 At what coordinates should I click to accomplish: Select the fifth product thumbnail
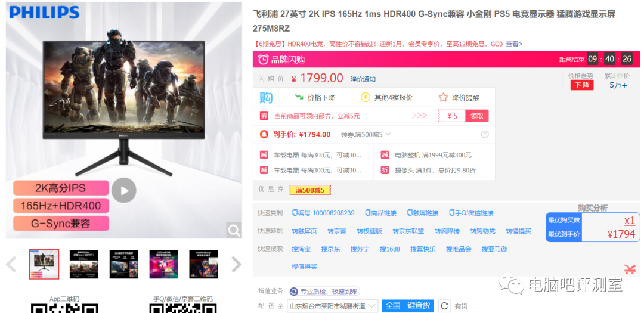click(x=203, y=264)
